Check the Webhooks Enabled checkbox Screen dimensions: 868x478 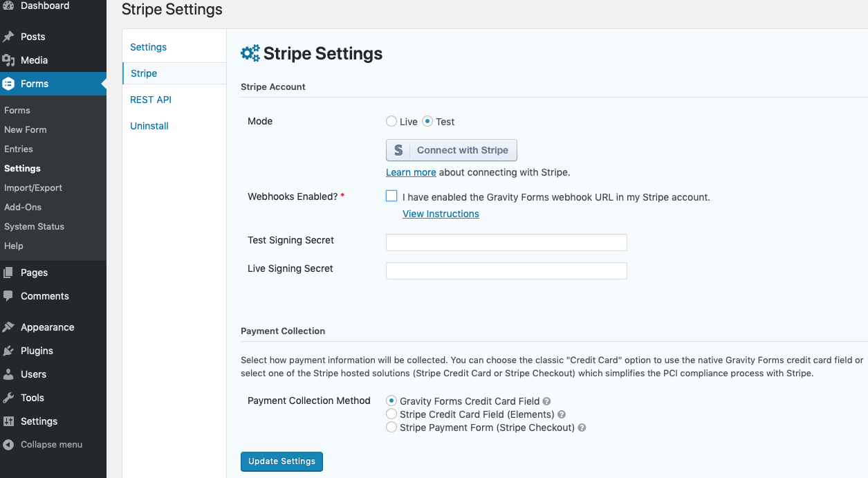391,196
